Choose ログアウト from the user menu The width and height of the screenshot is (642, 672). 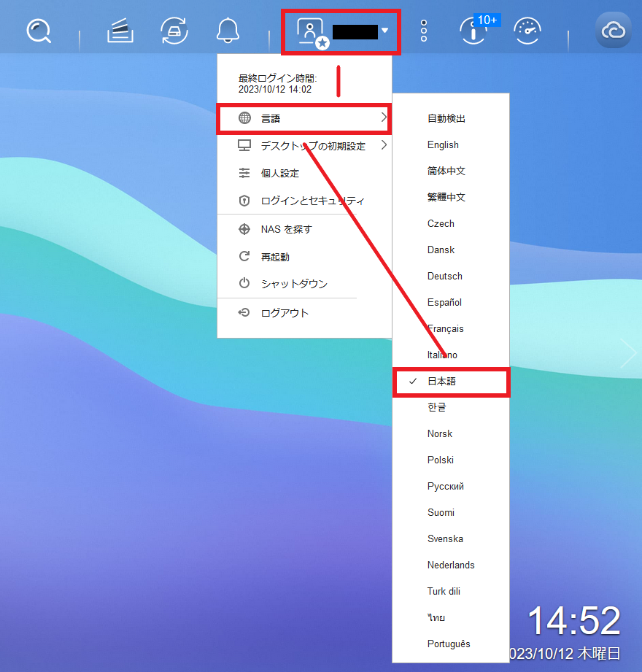(304, 313)
